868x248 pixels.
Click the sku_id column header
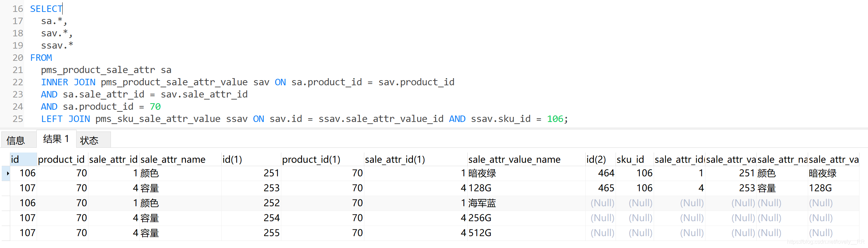(630, 159)
